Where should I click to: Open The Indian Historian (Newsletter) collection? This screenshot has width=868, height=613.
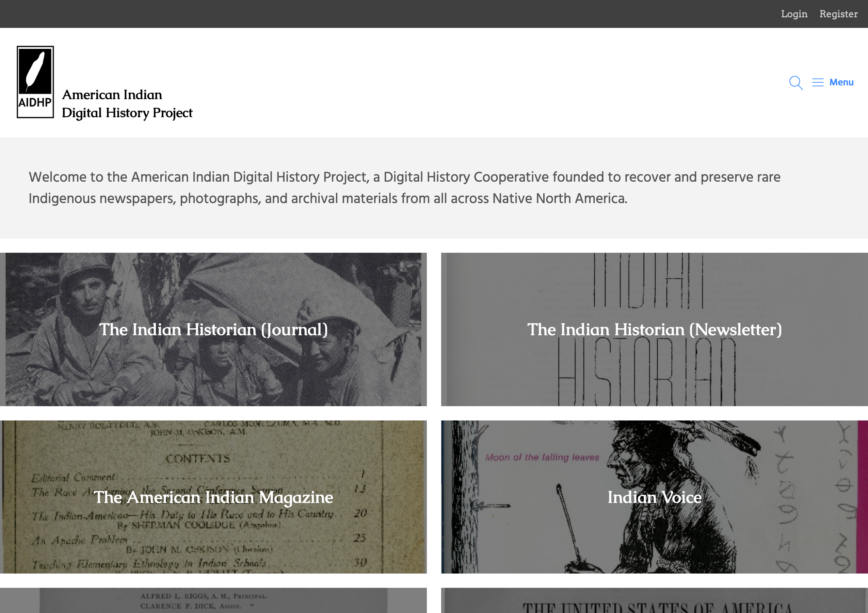(x=654, y=329)
